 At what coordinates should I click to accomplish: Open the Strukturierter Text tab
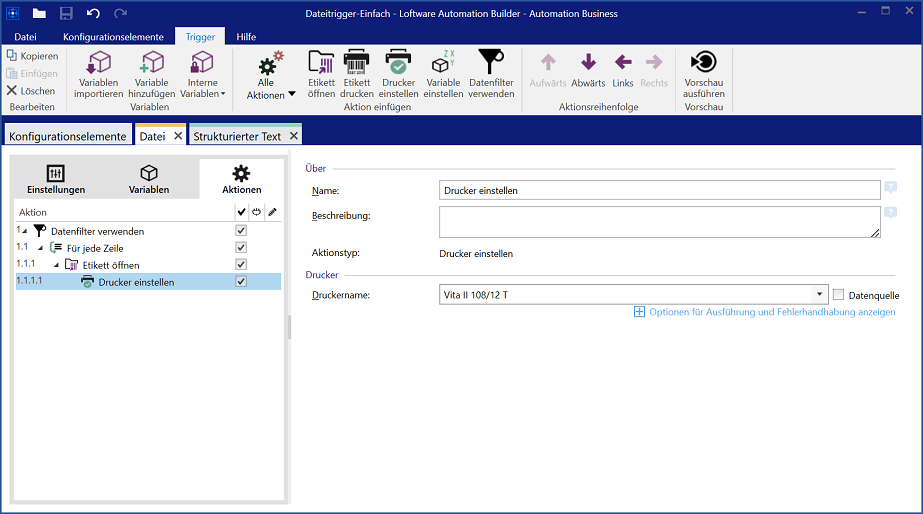pos(236,136)
